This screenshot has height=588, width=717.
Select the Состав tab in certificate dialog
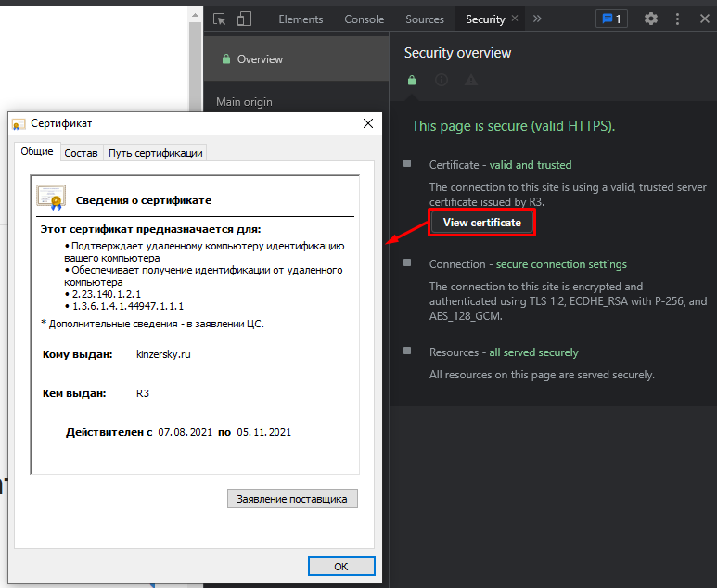(x=82, y=153)
